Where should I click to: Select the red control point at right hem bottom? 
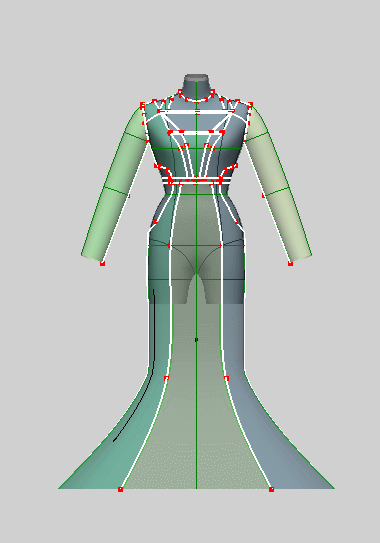(271, 489)
